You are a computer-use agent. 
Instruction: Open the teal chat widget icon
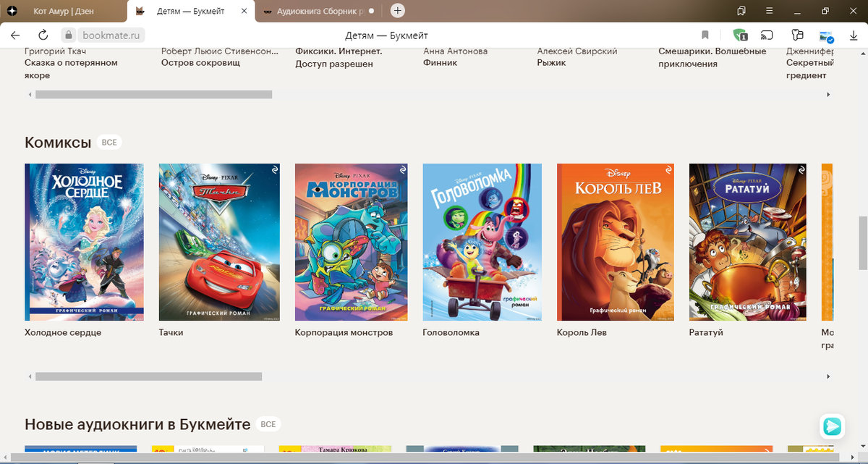pyautogui.click(x=833, y=426)
